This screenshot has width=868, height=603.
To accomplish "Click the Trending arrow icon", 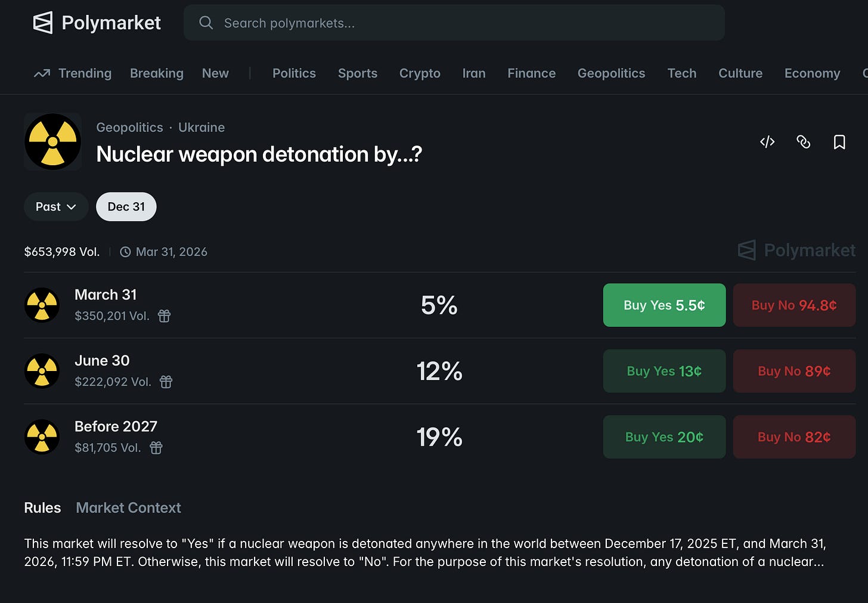I will click(x=42, y=73).
